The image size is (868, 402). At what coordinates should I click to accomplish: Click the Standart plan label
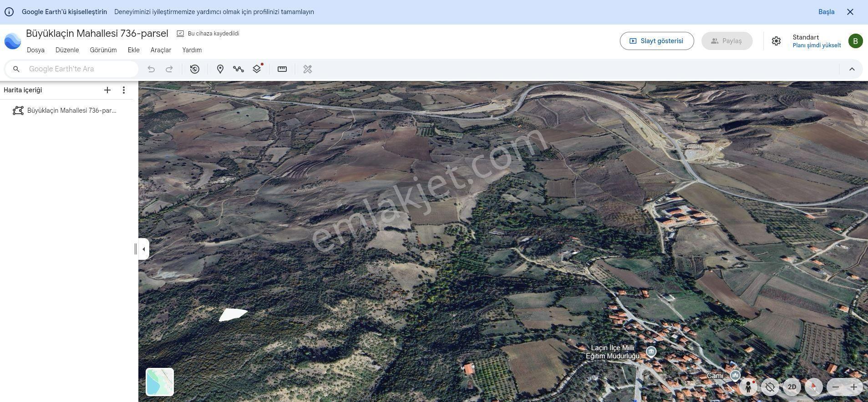[806, 37]
